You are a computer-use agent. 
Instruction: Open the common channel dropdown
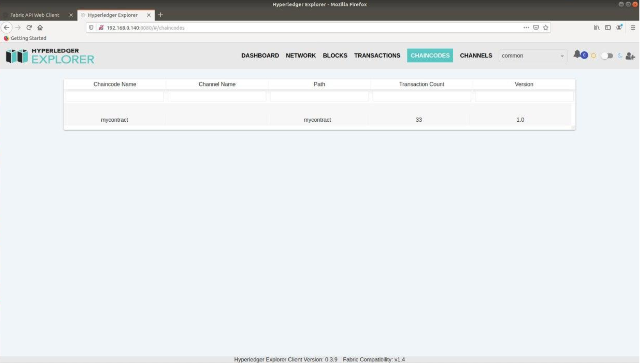[x=533, y=56]
